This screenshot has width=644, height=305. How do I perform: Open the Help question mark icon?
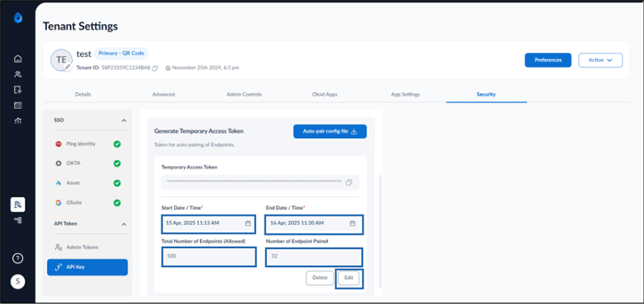click(x=18, y=259)
